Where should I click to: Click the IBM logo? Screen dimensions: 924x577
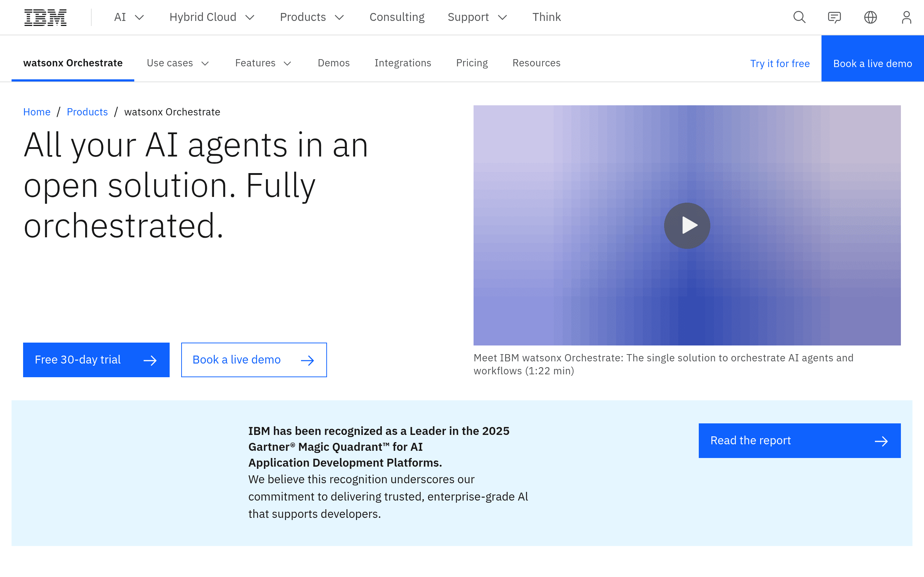[45, 17]
